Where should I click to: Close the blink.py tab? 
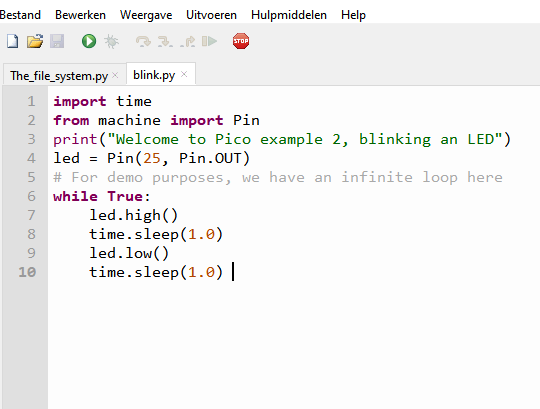pyautogui.click(x=184, y=74)
